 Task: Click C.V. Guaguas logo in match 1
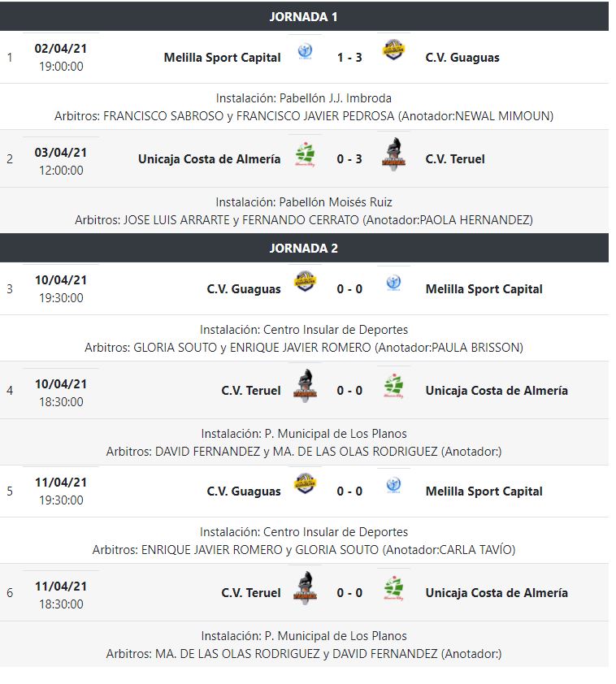coord(393,50)
